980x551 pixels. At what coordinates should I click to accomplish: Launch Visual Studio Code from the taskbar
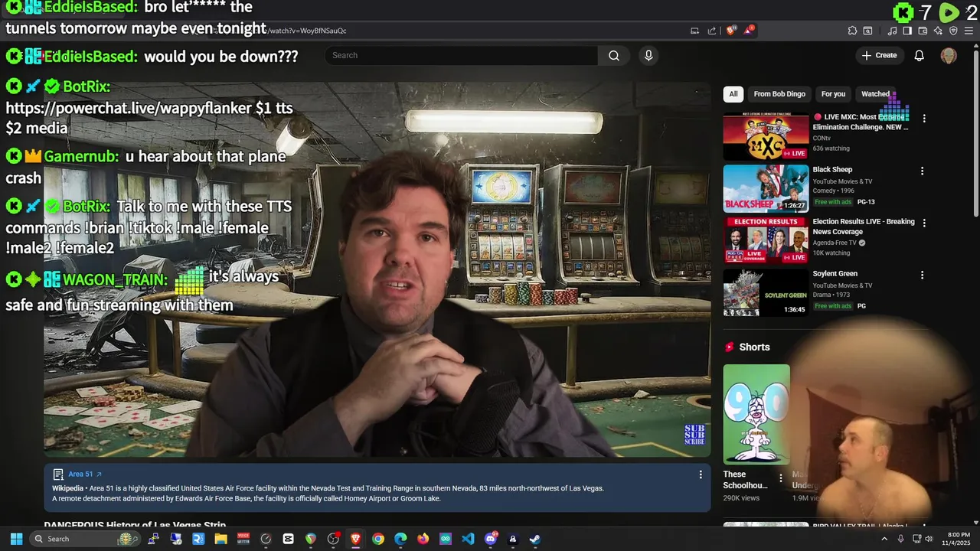468,539
